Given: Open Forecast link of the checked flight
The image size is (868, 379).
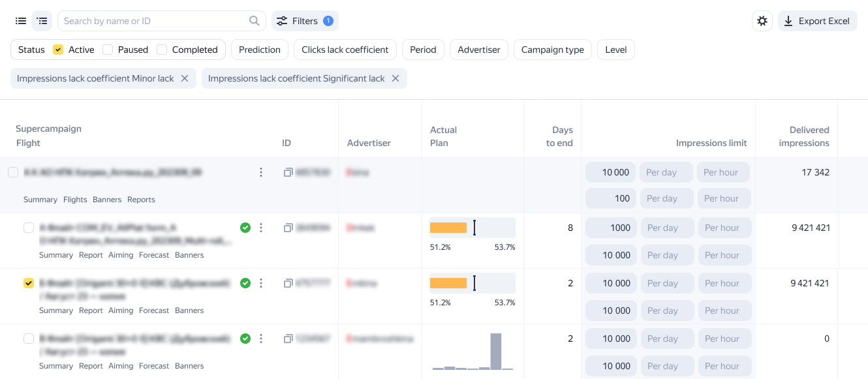Looking at the screenshot, I should tap(154, 311).
